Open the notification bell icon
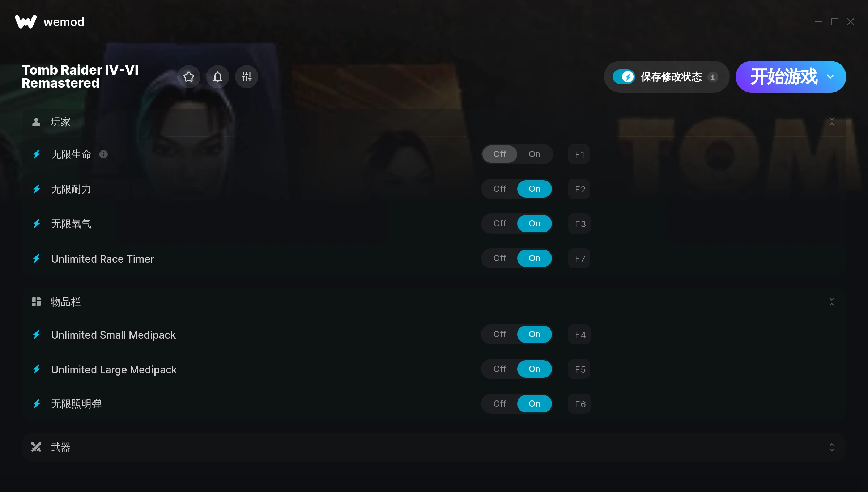Image resolution: width=868 pixels, height=492 pixels. click(x=218, y=77)
